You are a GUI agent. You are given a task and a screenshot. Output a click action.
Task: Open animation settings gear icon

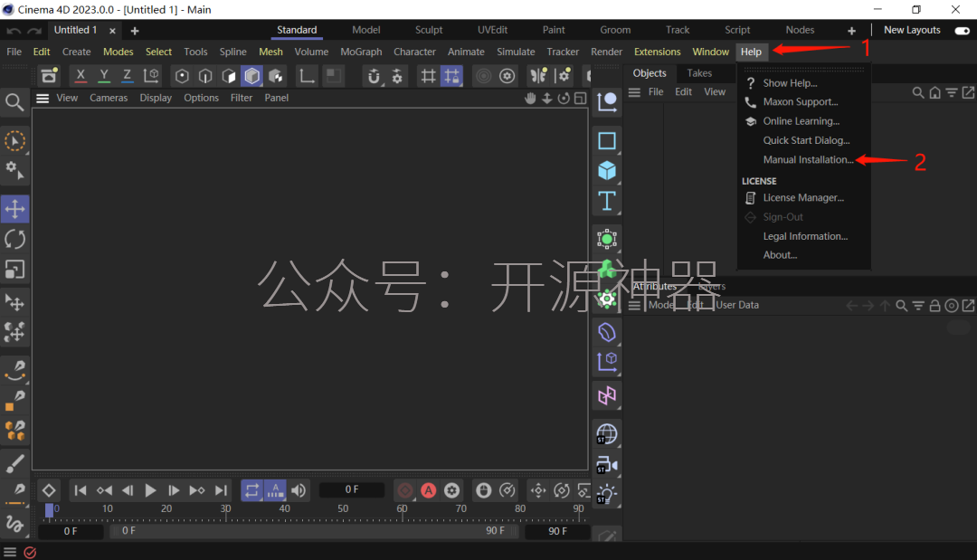click(x=451, y=490)
